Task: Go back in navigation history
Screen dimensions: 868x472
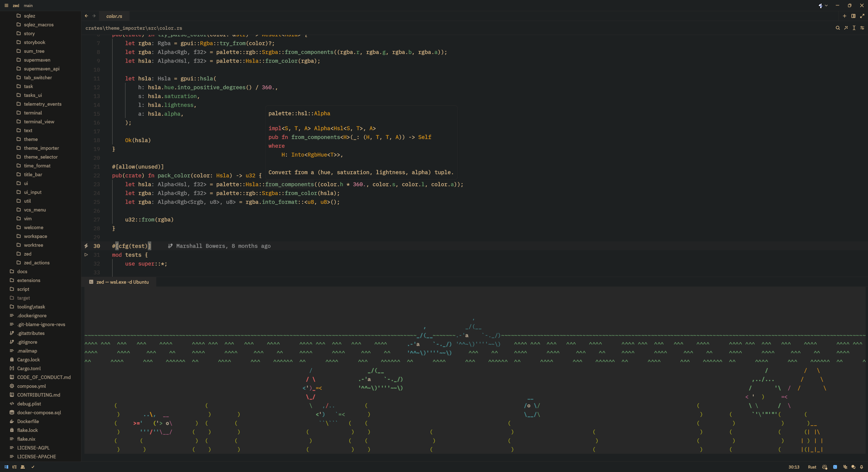Action: coord(86,16)
